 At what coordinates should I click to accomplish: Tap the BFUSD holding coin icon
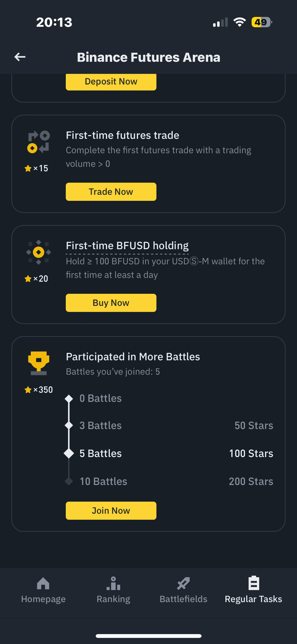(39, 252)
